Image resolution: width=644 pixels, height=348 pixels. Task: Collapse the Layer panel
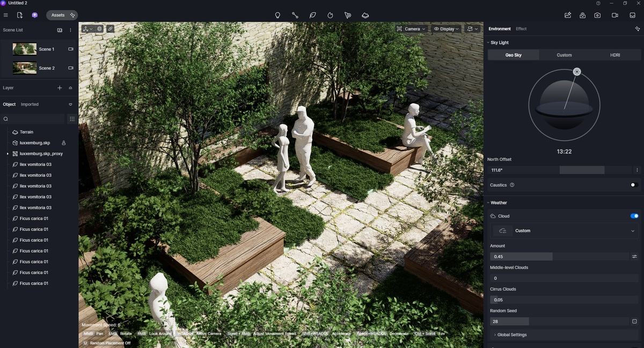tap(70, 88)
